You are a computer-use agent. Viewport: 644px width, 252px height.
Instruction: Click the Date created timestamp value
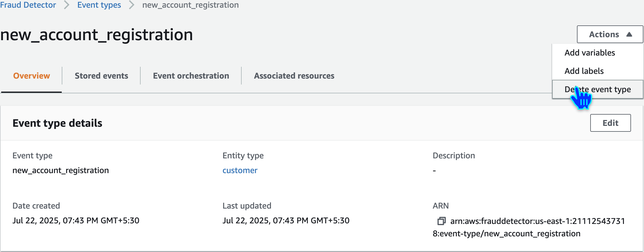pyautogui.click(x=76, y=221)
